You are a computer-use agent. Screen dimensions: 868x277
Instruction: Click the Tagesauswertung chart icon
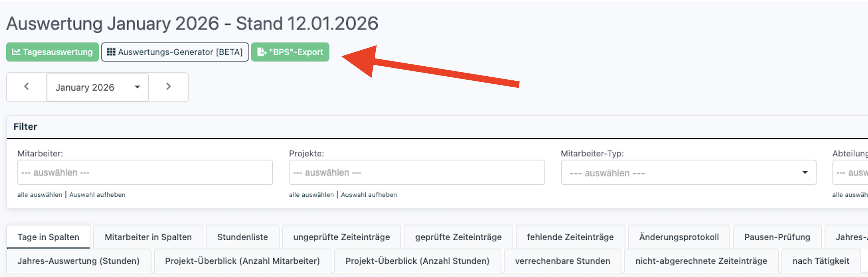click(16, 52)
